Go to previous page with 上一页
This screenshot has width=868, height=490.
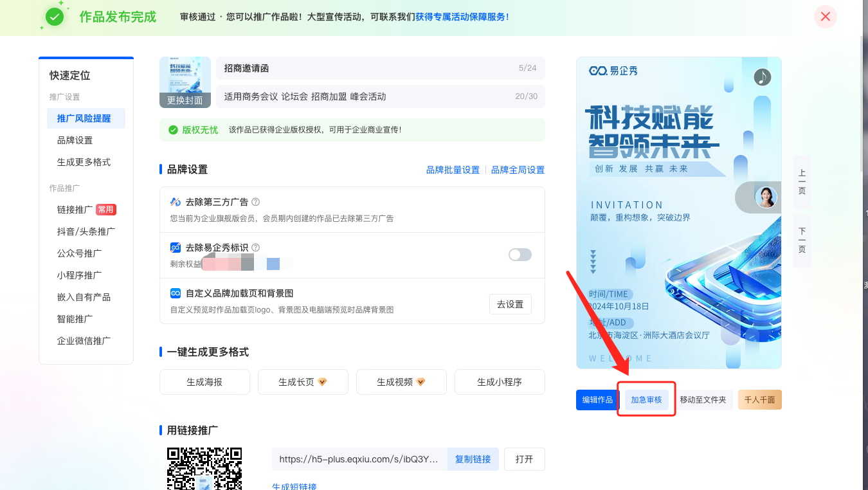[x=802, y=182]
